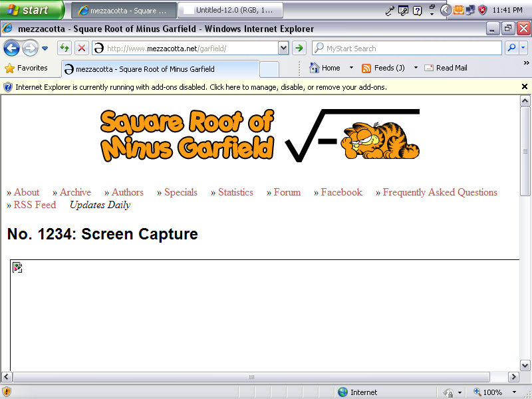Click the Internet zone globe icon
The height and width of the screenshot is (399, 532).
click(342, 392)
